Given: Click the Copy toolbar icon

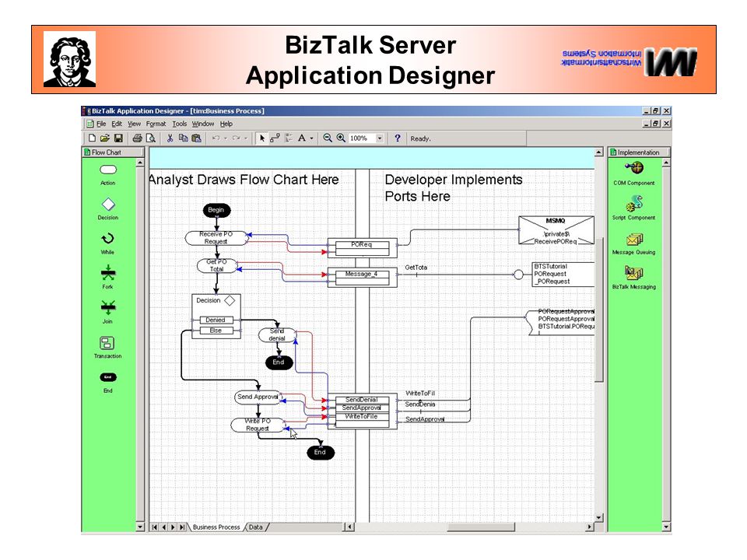Looking at the screenshot, I should (183, 138).
